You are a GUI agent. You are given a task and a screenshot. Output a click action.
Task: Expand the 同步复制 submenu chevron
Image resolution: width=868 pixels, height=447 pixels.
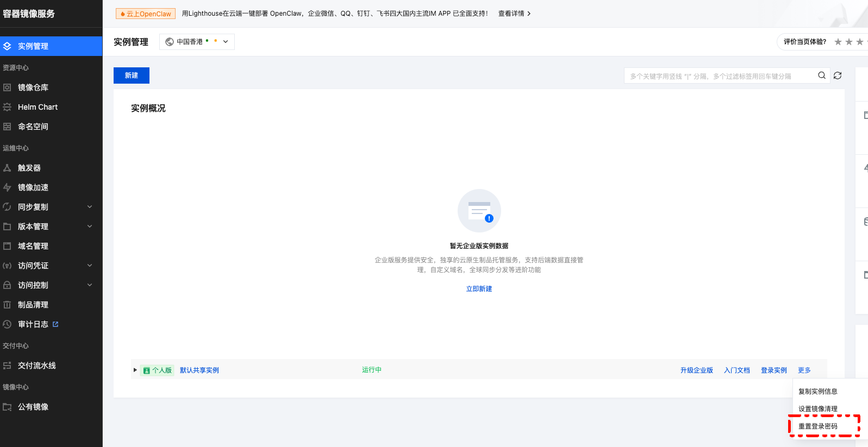90,207
